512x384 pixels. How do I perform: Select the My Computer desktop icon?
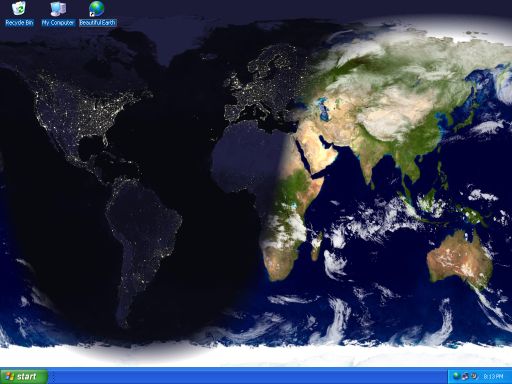click(x=58, y=9)
